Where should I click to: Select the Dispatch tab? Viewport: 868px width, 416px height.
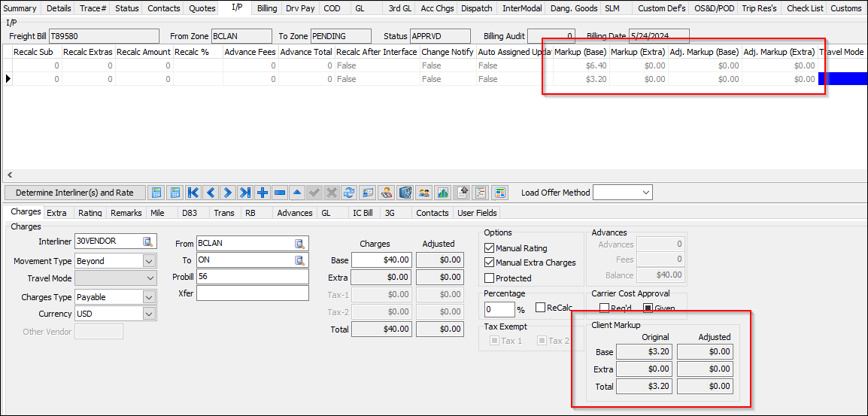[x=477, y=8]
